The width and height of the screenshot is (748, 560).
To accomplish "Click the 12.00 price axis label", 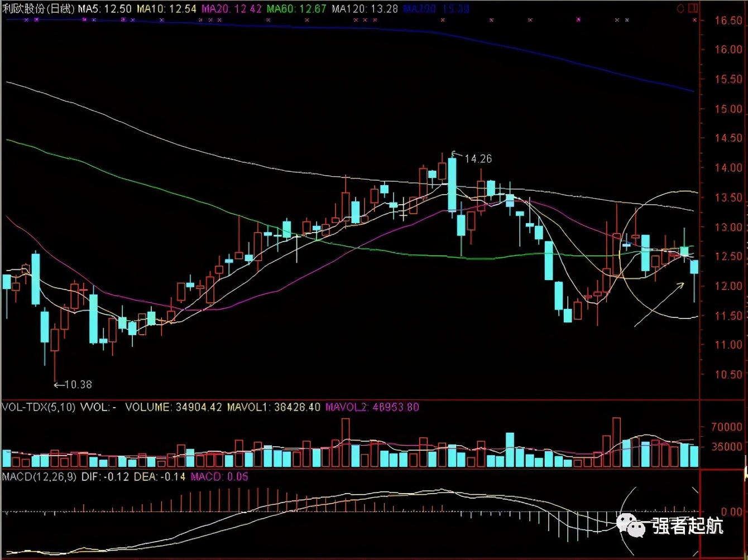I will pyautogui.click(x=728, y=286).
